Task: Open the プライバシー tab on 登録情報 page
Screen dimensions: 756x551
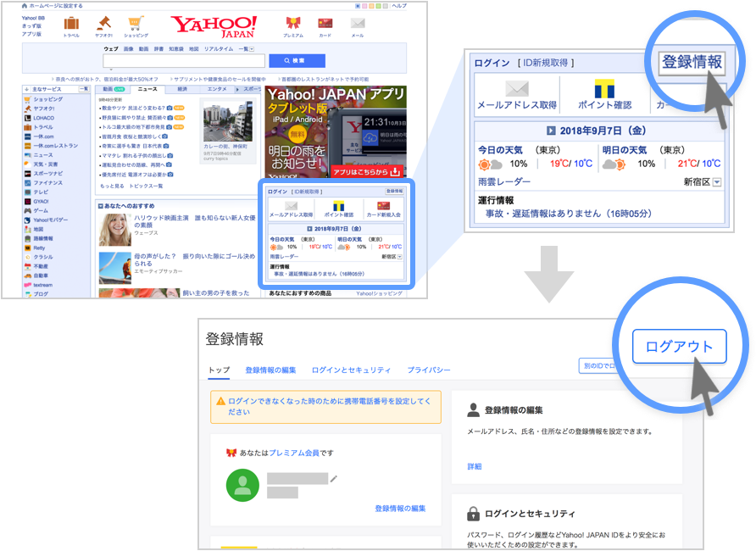Action: click(x=429, y=370)
